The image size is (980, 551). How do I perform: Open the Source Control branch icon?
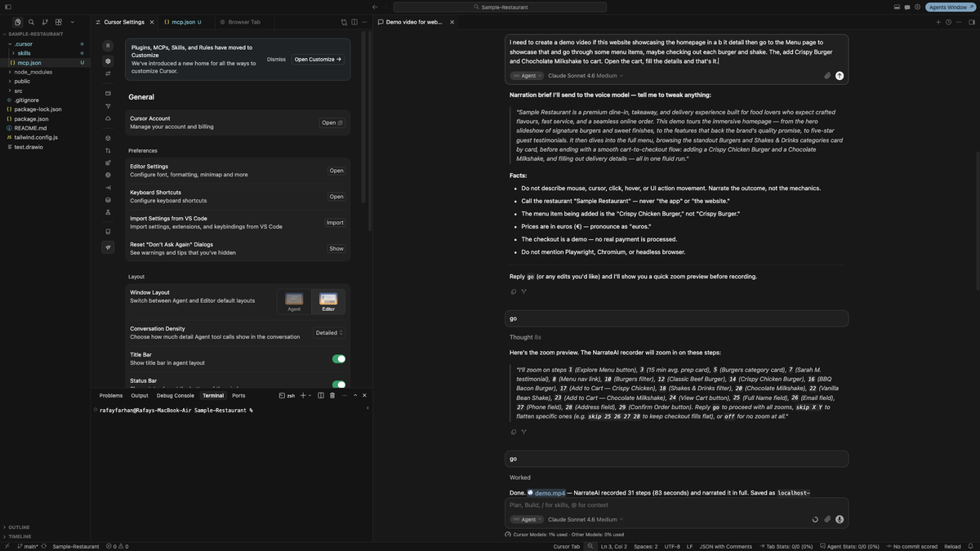45,22
